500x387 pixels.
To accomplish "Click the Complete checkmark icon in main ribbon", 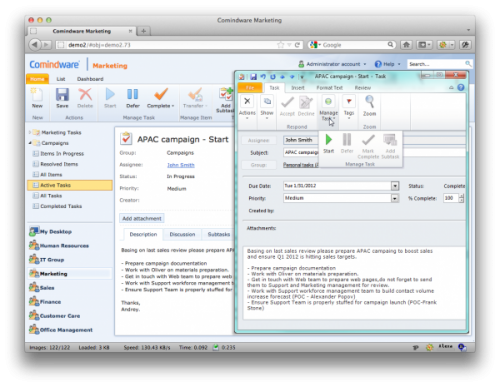I will [161, 94].
